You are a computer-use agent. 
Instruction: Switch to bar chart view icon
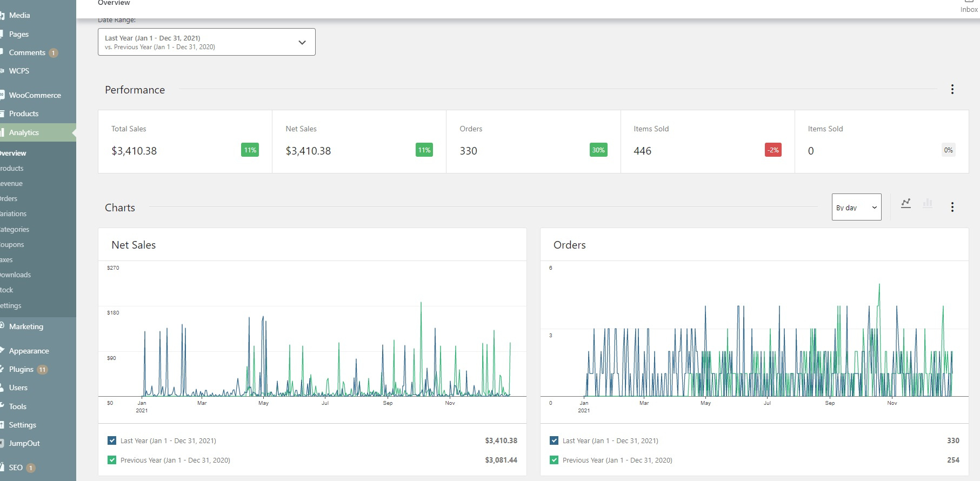(x=928, y=203)
